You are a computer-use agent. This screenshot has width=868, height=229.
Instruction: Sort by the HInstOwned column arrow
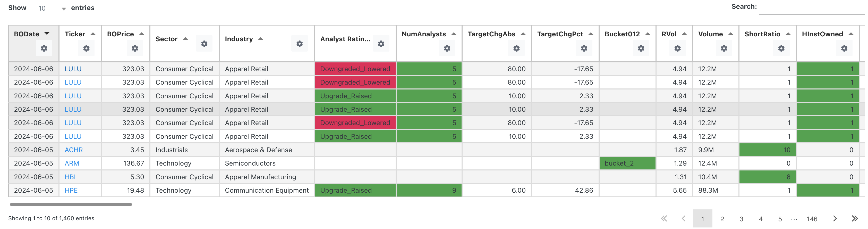pos(850,34)
